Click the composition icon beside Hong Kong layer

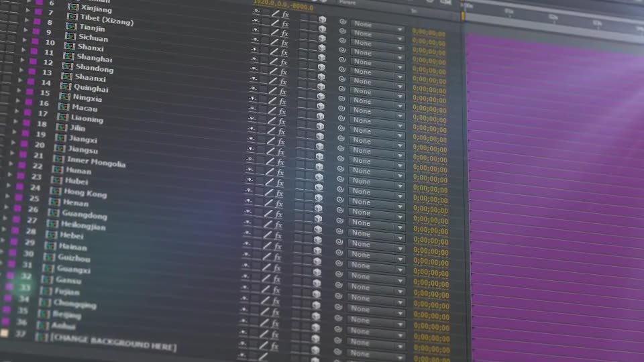click(56, 191)
